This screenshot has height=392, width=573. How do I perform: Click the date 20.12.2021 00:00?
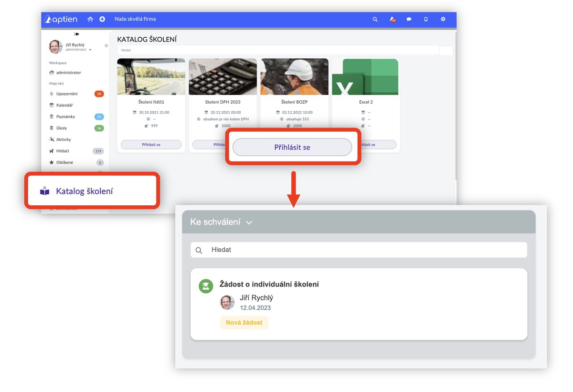click(225, 112)
